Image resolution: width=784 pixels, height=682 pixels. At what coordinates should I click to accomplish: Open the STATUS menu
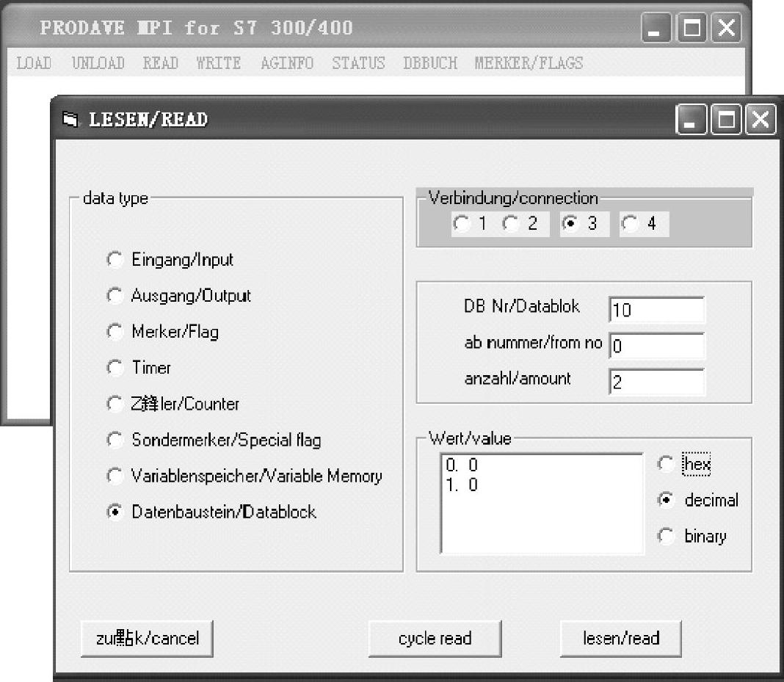358,63
